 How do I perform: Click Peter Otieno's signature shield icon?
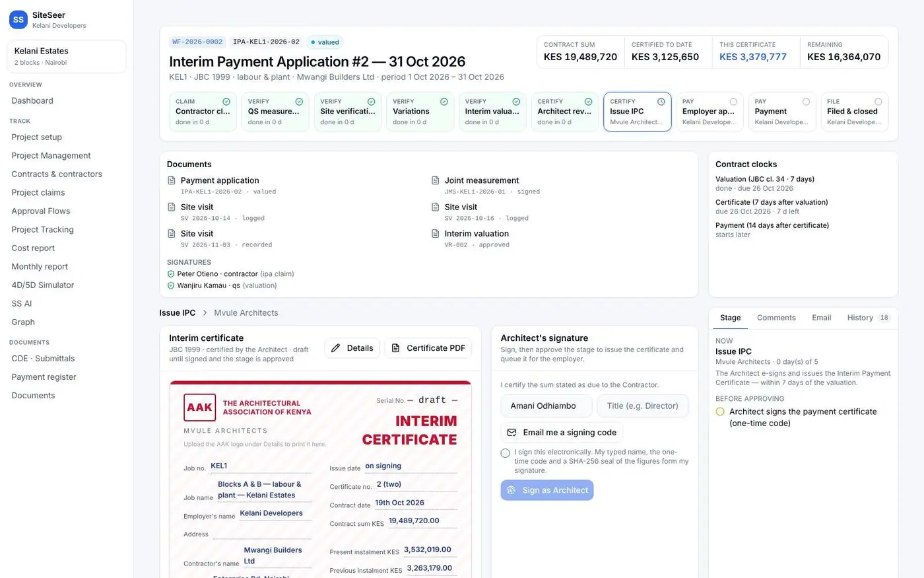[x=171, y=274]
